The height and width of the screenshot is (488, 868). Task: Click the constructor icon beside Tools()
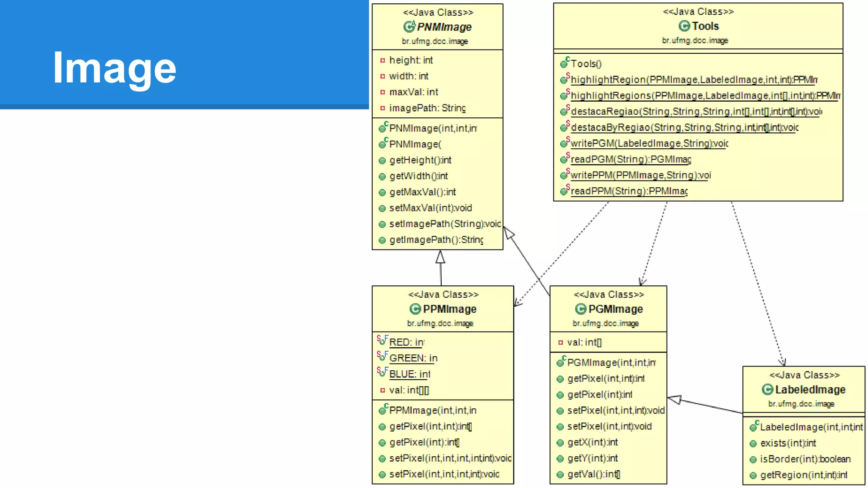click(x=565, y=64)
